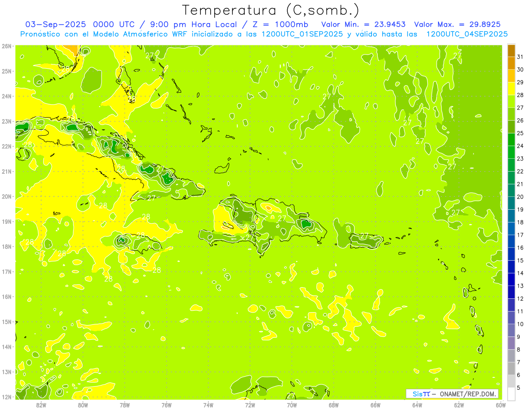Click latitude axis label '15N'
The width and height of the screenshot is (532, 411).
click(x=7, y=322)
